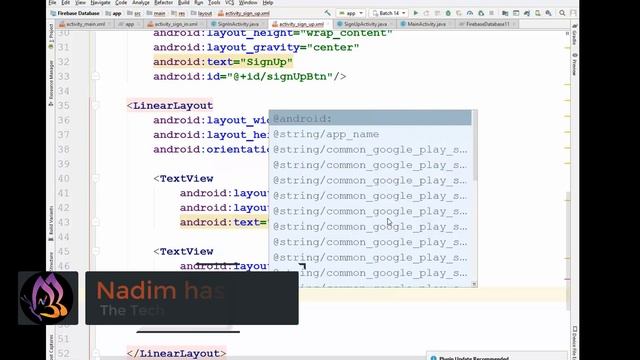Click the autocomplete popup scroll-down arrow
Image resolution: width=640 pixels, height=360 pixels.
point(474,284)
